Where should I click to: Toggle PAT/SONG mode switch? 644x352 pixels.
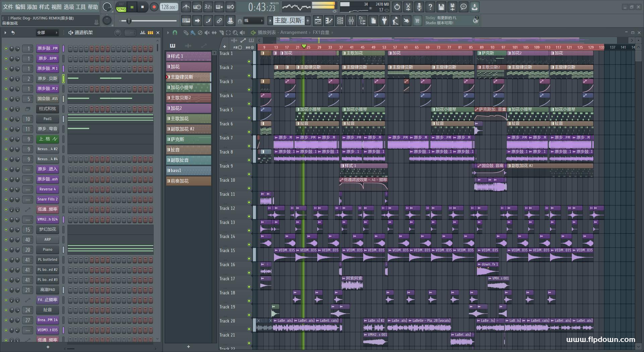point(121,7)
